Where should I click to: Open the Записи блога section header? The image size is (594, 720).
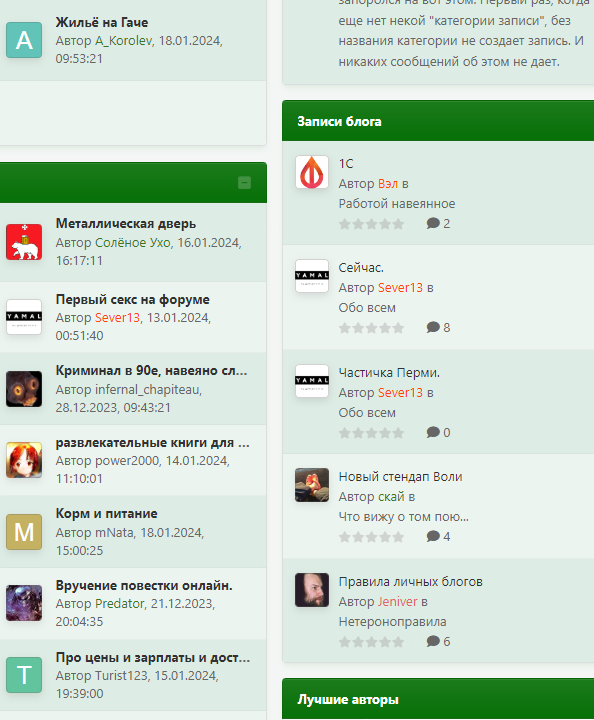click(x=339, y=121)
